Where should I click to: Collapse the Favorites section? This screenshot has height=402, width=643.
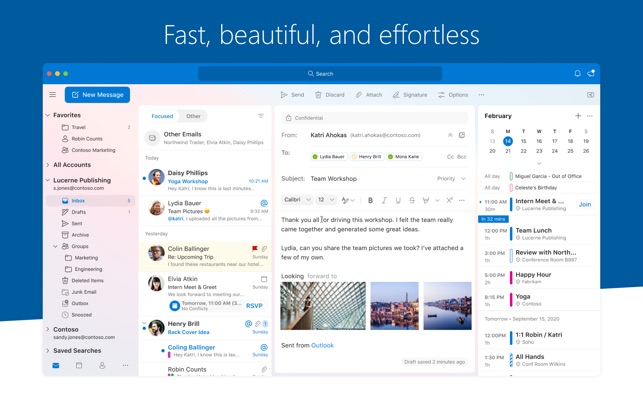click(x=48, y=115)
